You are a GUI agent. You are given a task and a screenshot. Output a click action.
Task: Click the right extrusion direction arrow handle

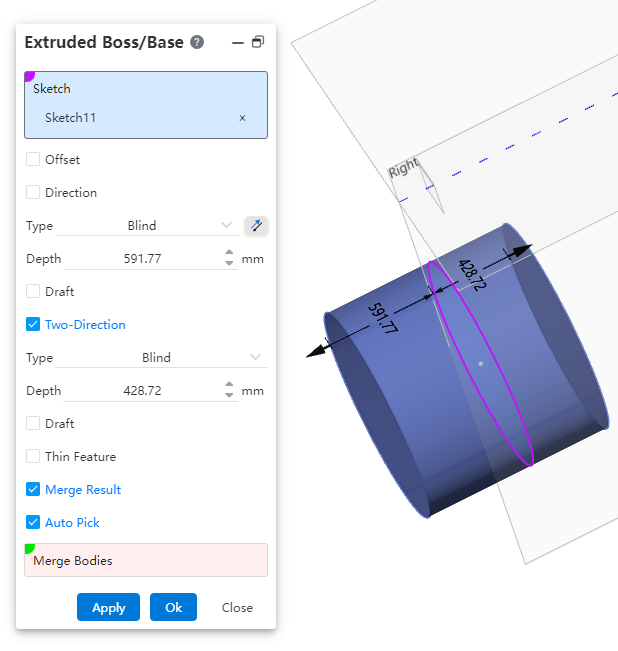[523, 250]
